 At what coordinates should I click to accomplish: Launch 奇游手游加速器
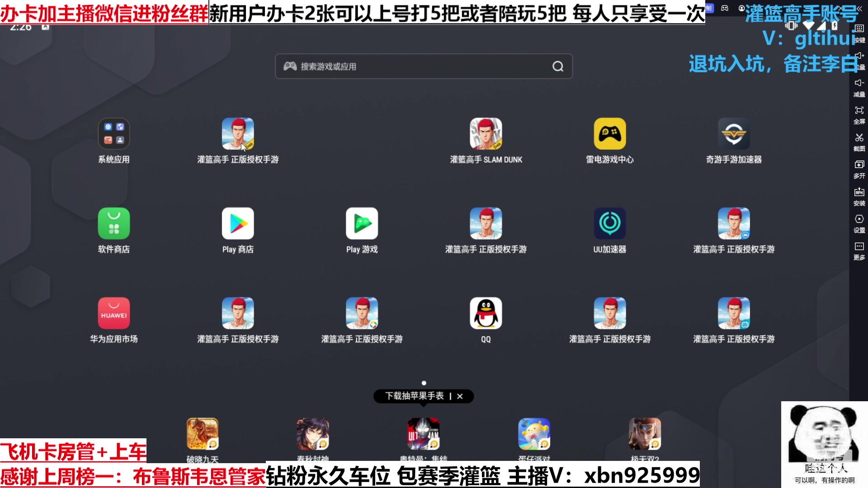(733, 133)
